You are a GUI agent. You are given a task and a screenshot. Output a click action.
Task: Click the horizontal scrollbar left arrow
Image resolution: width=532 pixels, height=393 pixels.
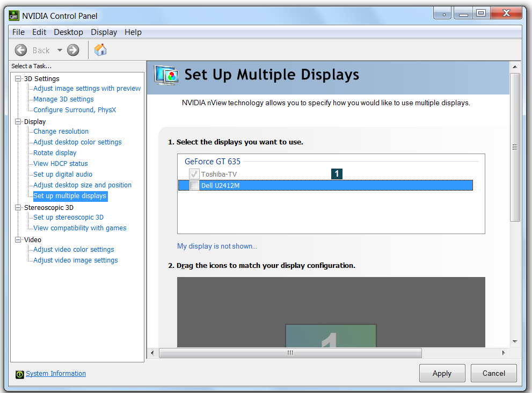tap(152, 353)
